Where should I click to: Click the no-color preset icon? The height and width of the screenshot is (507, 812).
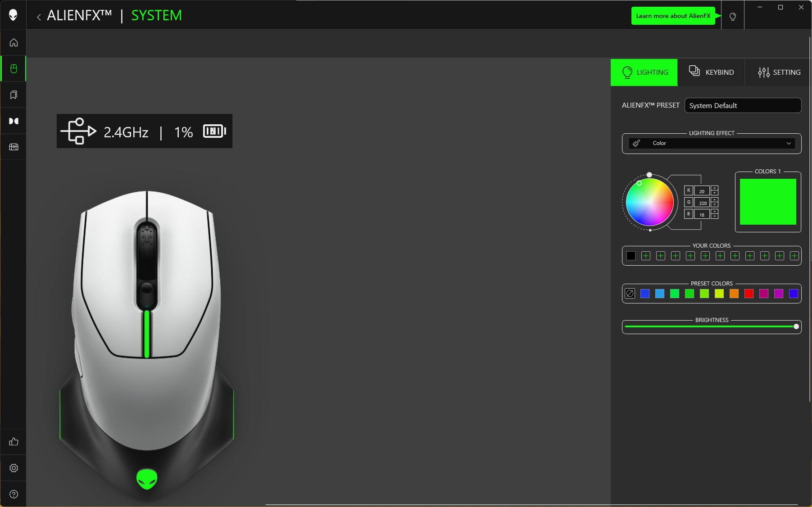(630, 294)
